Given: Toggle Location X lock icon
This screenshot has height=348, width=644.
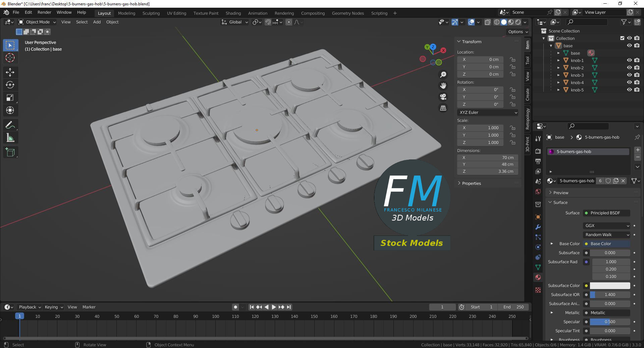Looking at the screenshot, I should (513, 60).
